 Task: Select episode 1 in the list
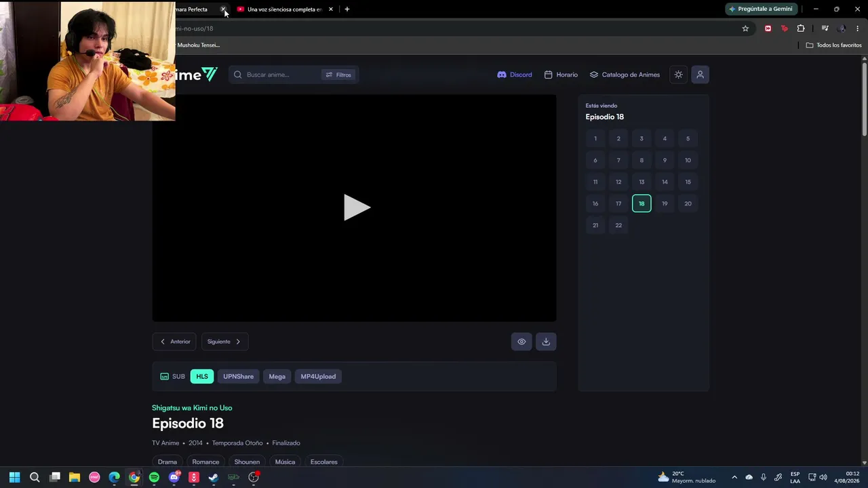pyautogui.click(x=595, y=139)
